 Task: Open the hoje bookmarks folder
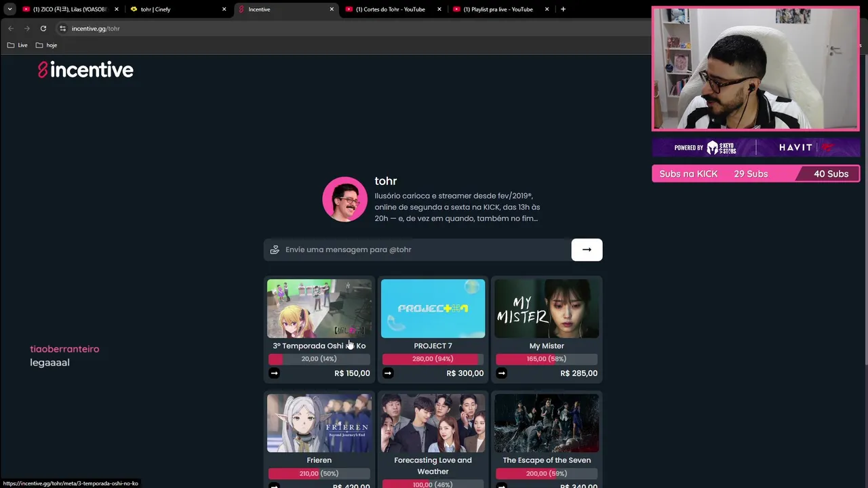(46, 45)
